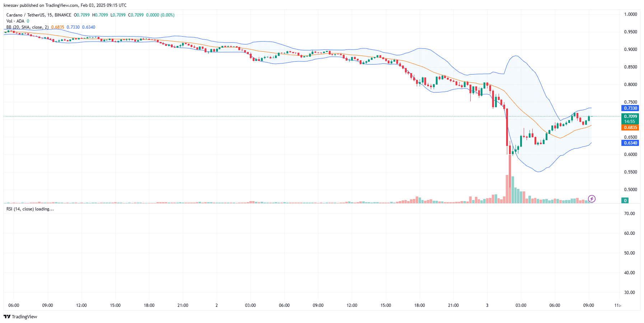Viewport: 644px width, 323px height.
Task: Click the 0.9500 price axis label
Action: [x=630, y=32]
